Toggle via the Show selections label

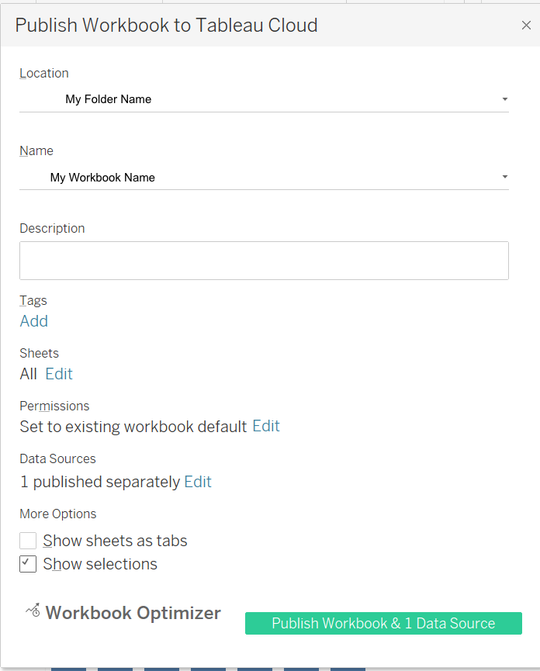tap(100, 564)
